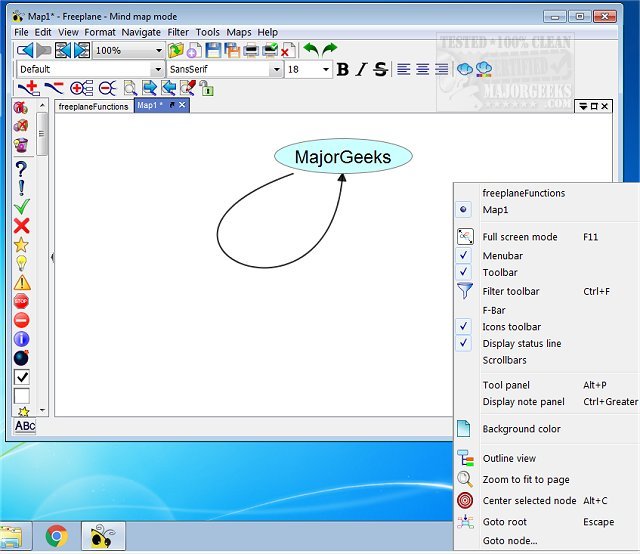Click the cloud color icon
Screen dimensions: 640x554
point(484,69)
